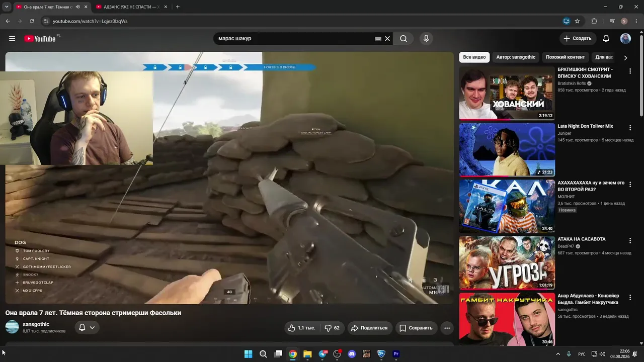The height and width of the screenshot is (362, 644).
Task: Open Telegram from the taskbar
Action: (323, 354)
